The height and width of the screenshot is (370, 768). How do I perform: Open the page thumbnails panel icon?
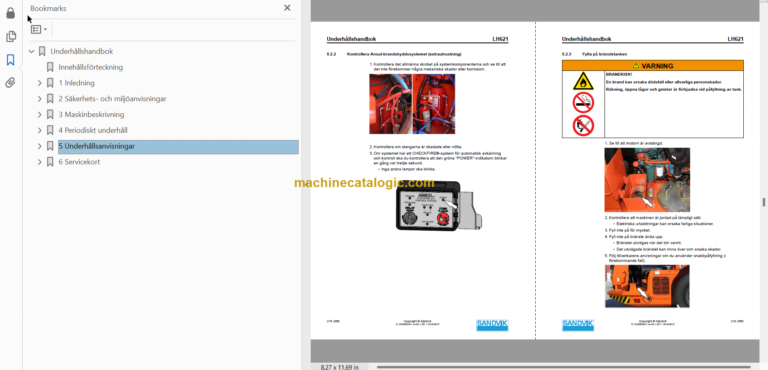[10, 37]
